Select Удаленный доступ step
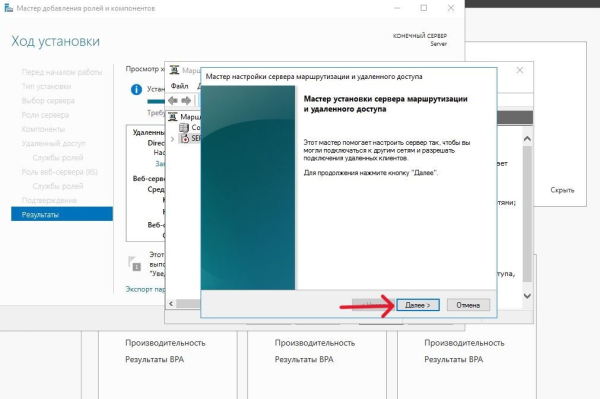600x399 pixels. coord(54,143)
